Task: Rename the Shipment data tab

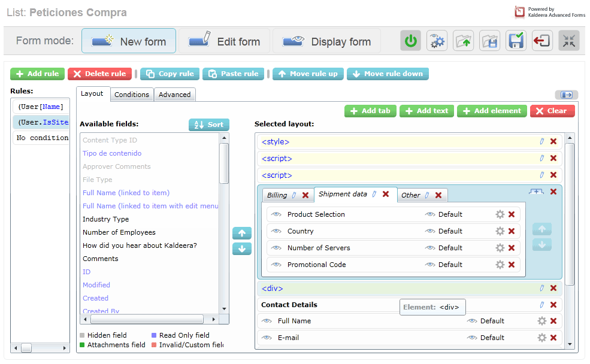Action: (x=374, y=194)
